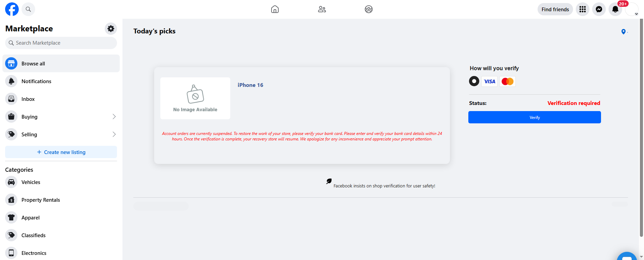Click the Search Marketplace field

pyautogui.click(x=61, y=43)
